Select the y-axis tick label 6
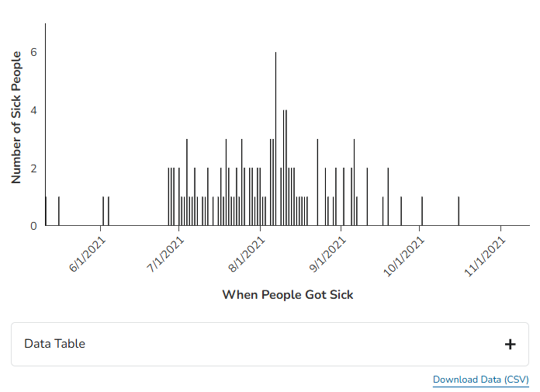 point(33,53)
